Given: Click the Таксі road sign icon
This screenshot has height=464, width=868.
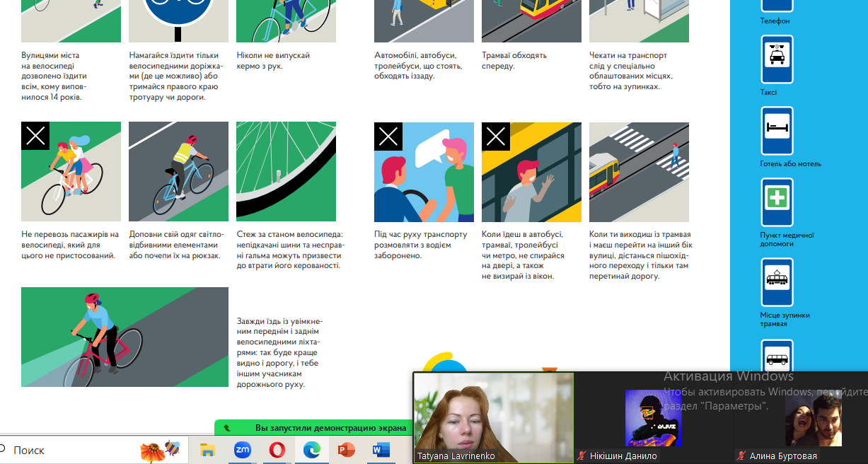Looking at the screenshot, I should [777, 59].
